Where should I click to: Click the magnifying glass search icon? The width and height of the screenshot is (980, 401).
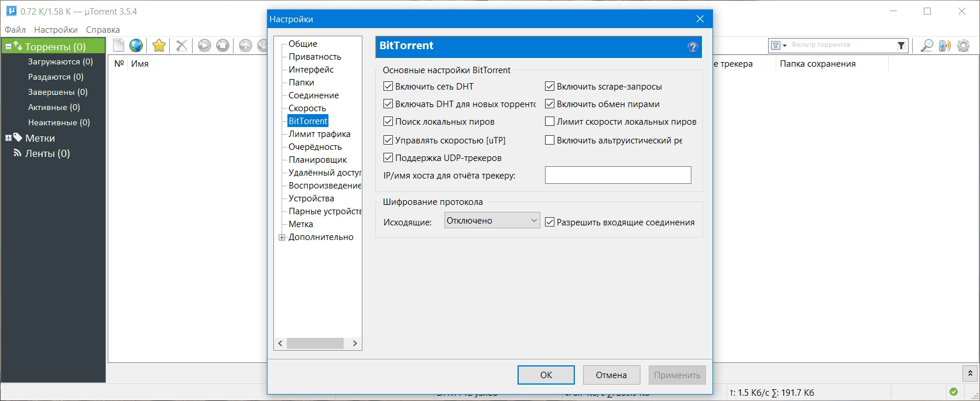pyautogui.click(x=927, y=45)
